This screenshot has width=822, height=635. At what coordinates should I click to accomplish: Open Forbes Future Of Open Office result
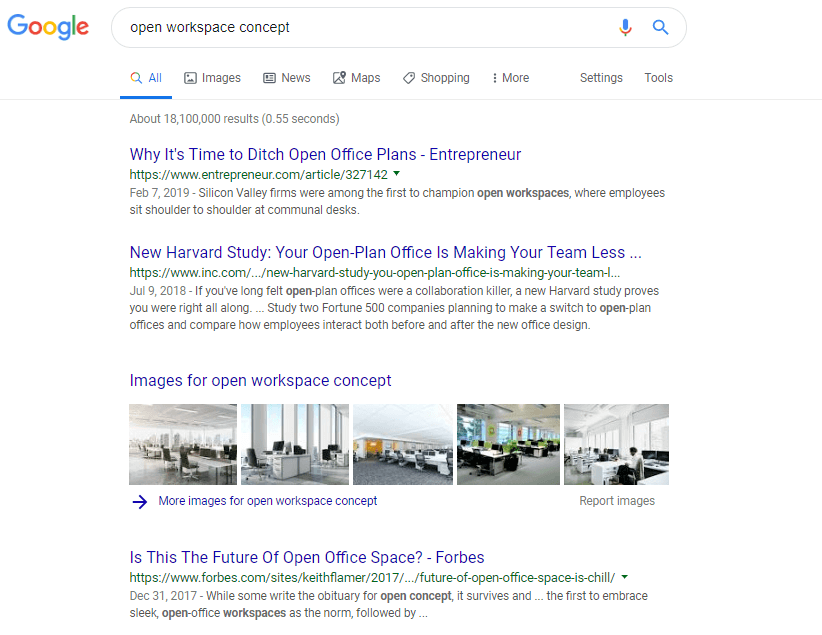(x=307, y=557)
